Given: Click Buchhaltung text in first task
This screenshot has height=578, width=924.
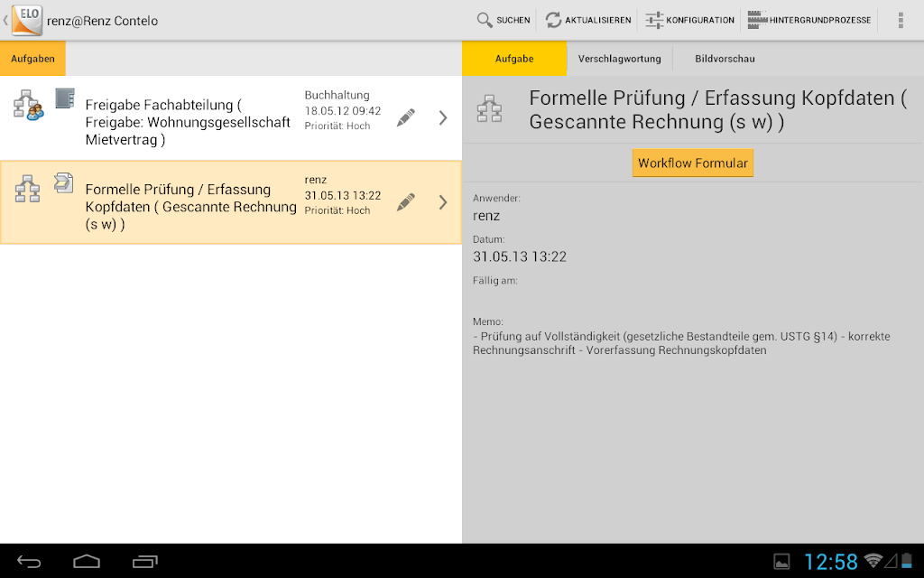Looking at the screenshot, I should click(x=337, y=95).
